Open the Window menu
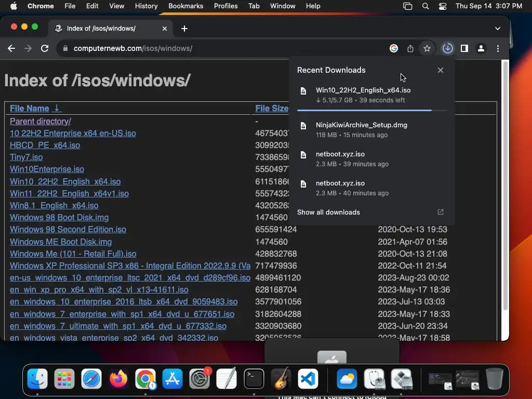Viewport: 532px width, 399px height. (283, 6)
